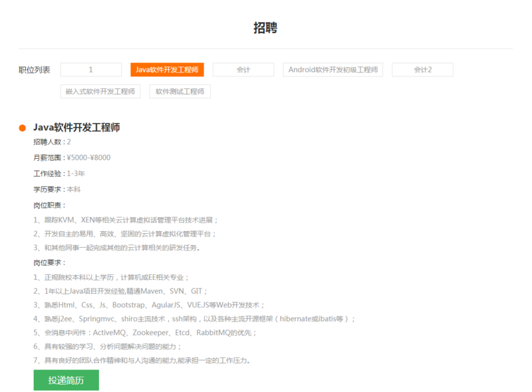This screenshot has width=532, height=392.
Task: Switch to the 会计2 position tab
Action: tap(422, 70)
